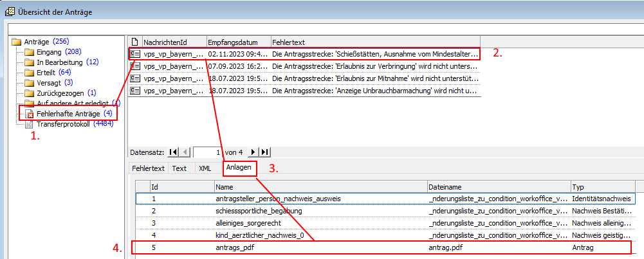Select the alleiniges_sorgerecht attachment row
Image resolution: width=644 pixels, height=259 pixels.
pos(320,223)
